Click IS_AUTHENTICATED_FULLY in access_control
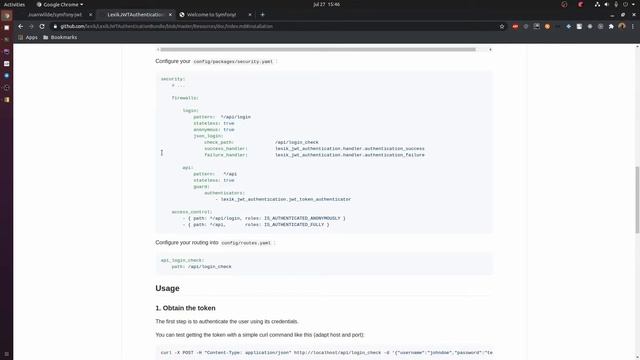The width and height of the screenshot is (640, 360). point(294,224)
